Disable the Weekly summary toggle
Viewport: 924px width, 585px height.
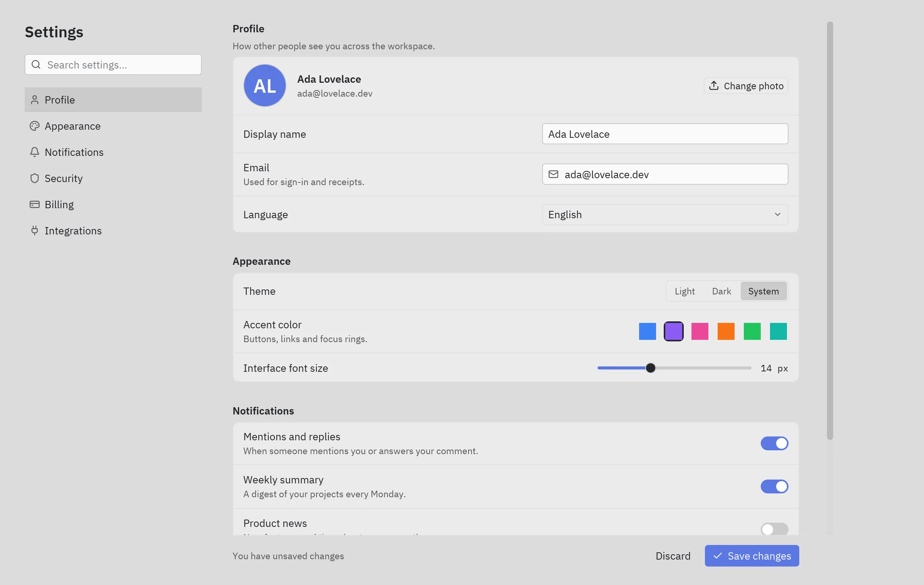(774, 486)
